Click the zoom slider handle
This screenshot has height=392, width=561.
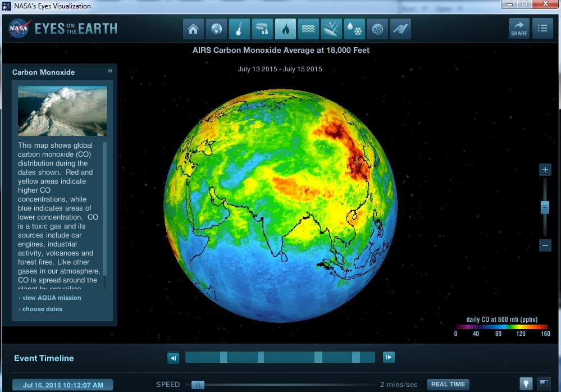(x=545, y=207)
